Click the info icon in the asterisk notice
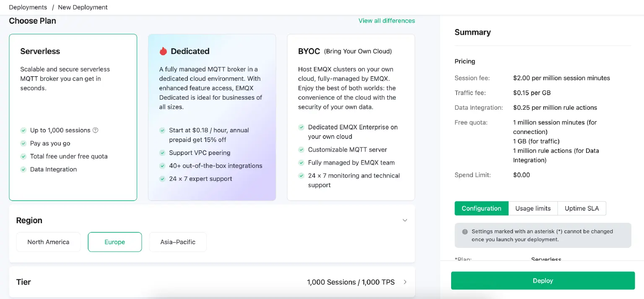 pos(465,232)
